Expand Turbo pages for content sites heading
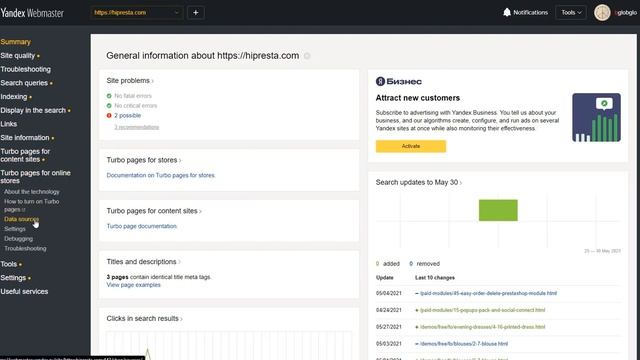The height and width of the screenshot is (360, 640). click(x=154, y=211)
